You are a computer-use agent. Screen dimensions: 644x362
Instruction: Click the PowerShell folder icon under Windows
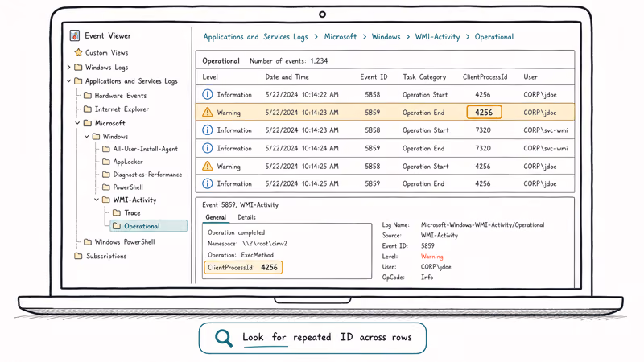coord(106,187)
